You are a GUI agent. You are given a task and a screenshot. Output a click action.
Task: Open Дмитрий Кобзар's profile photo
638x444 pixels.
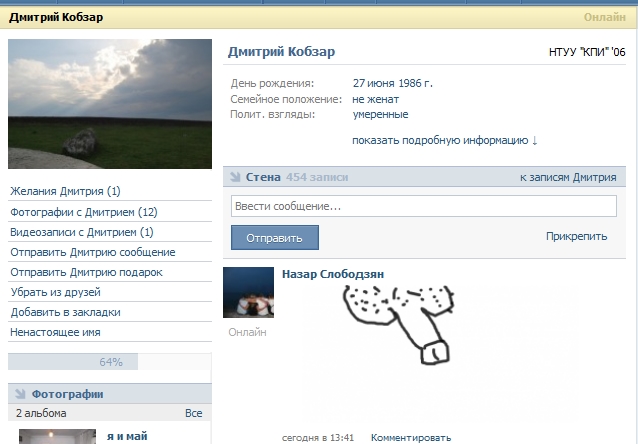click(x=110, y=104)
